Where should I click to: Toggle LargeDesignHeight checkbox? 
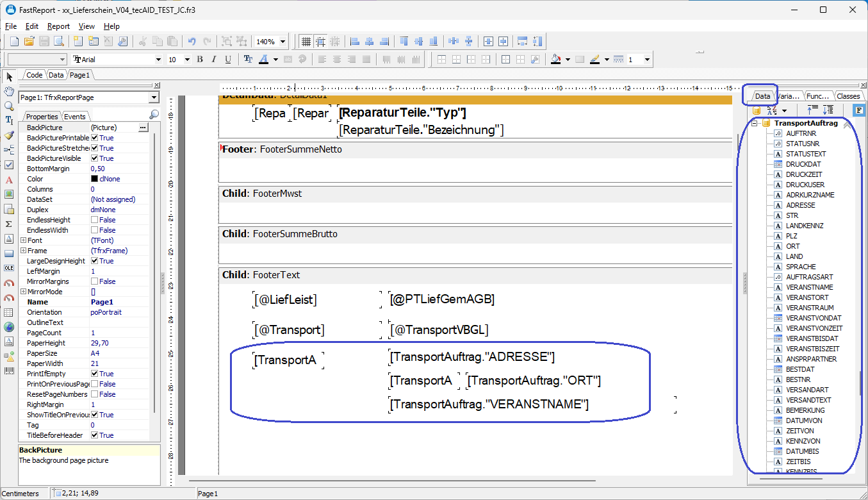(94, 261)
